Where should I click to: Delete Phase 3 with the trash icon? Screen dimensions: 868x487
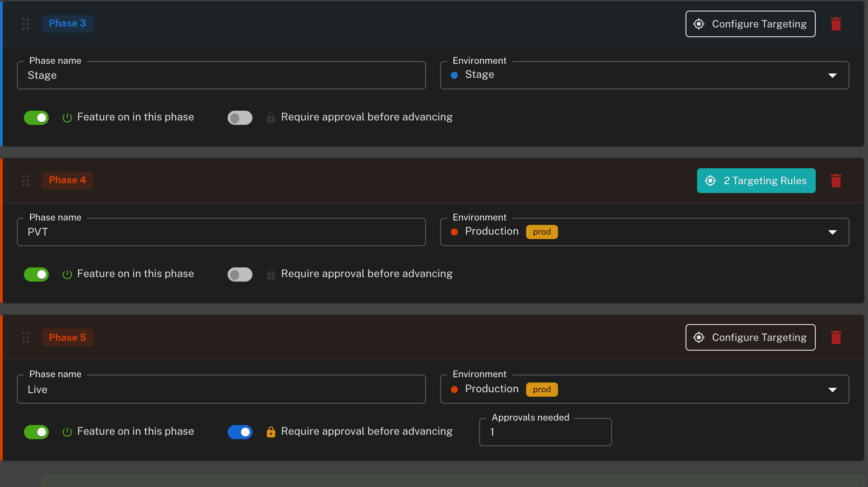836,24
